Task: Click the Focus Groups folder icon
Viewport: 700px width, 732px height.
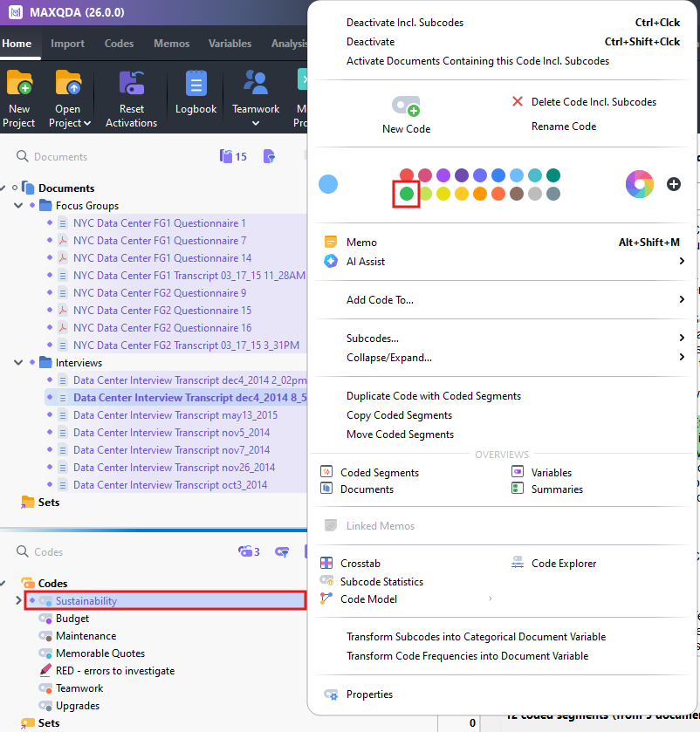Action: click(45, 205)
